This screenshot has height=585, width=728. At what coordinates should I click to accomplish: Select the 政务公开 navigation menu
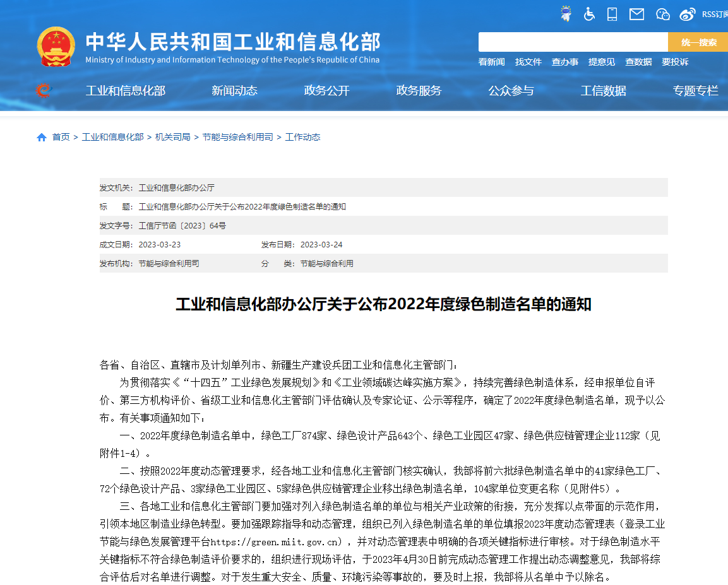326,90
